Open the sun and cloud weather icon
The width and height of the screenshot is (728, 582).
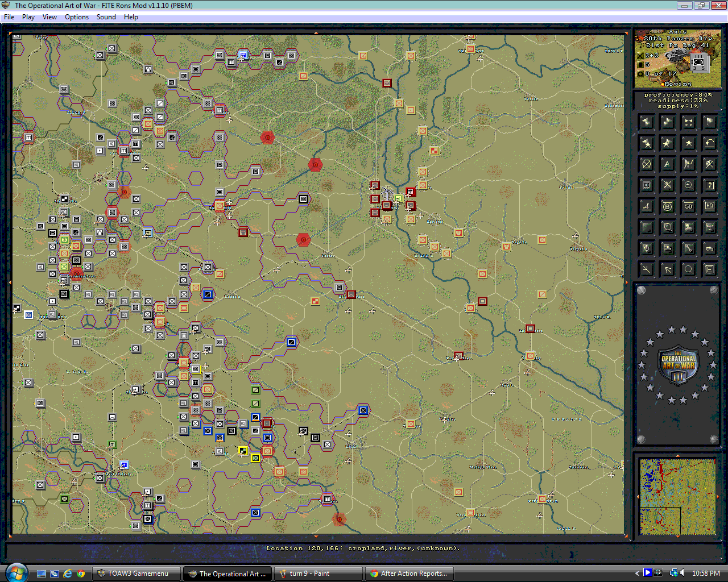tap(689, 228)
